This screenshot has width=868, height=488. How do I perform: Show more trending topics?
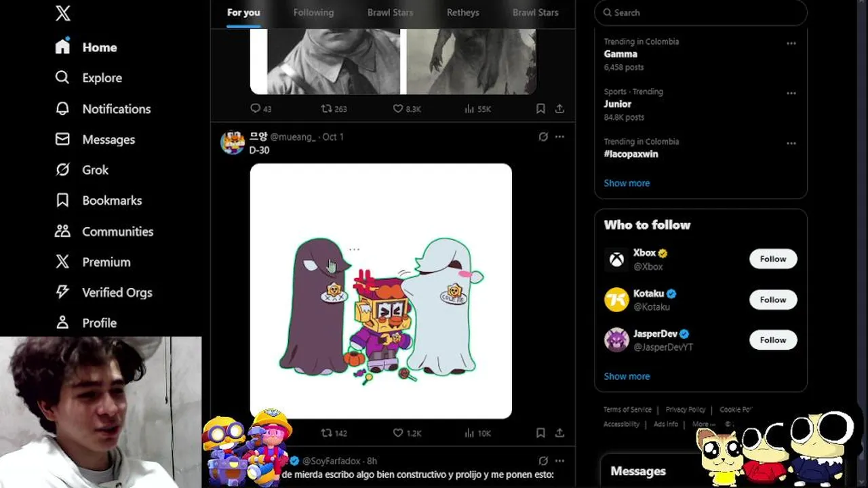click(x=627, y=183)
